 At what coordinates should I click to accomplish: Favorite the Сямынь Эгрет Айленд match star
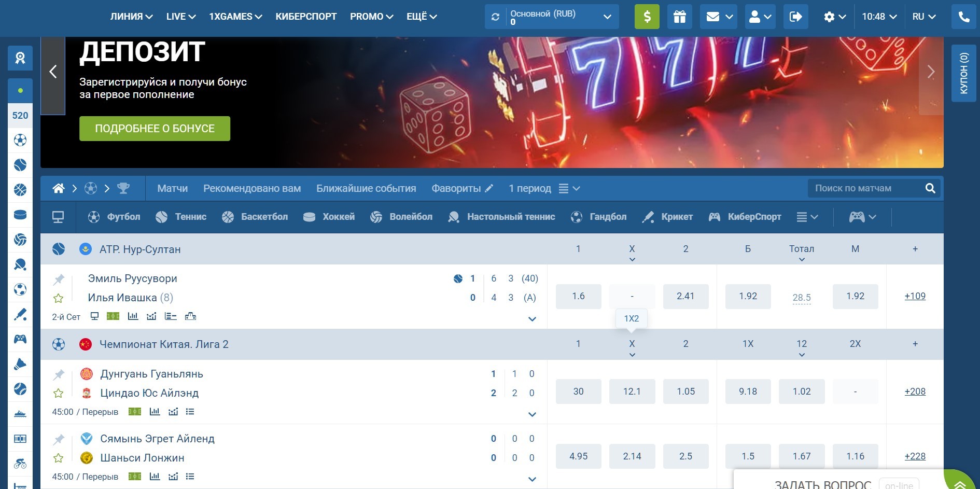59,458
